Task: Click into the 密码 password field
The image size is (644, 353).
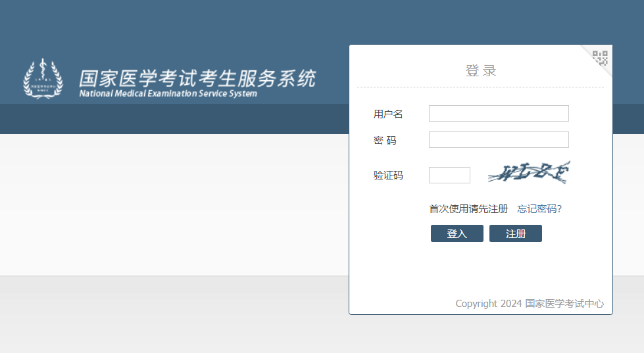Action: click(499, 140)
